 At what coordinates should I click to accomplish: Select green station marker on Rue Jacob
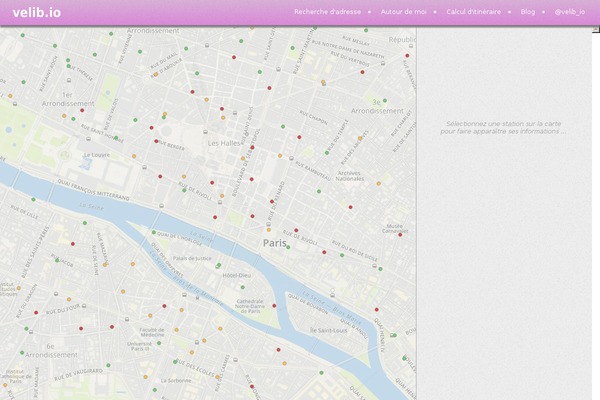(x=57, y=260)
